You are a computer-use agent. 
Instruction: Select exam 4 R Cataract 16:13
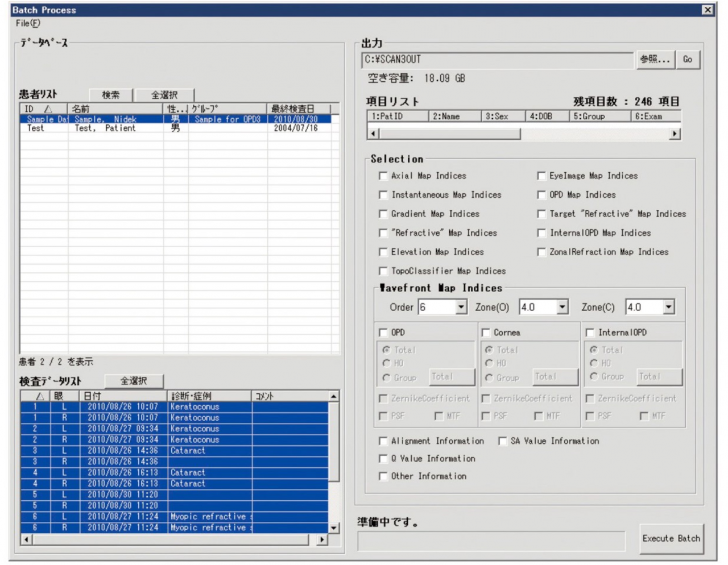174,484
